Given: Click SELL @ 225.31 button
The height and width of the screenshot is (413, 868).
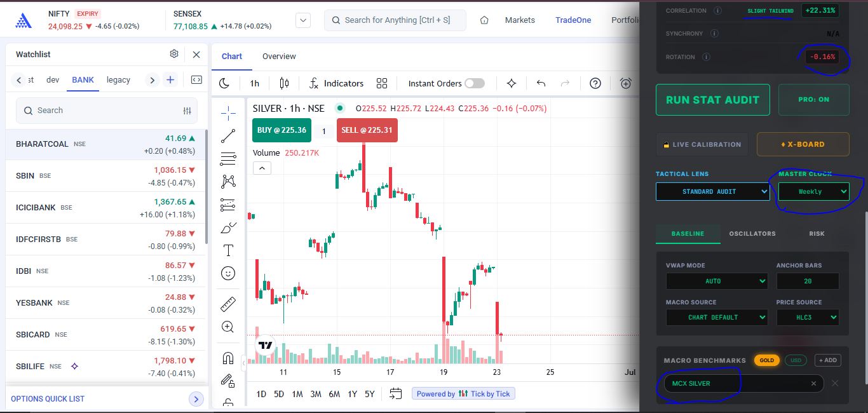Looking at the screenshot, I should point(367,130).
